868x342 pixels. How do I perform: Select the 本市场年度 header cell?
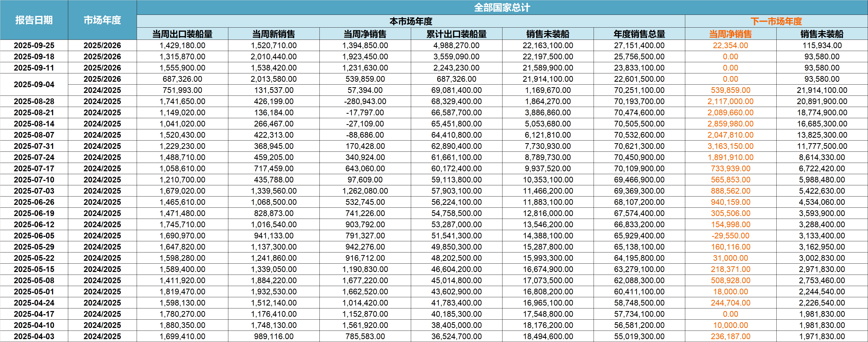pyautogui.click(x=411, y=21)
